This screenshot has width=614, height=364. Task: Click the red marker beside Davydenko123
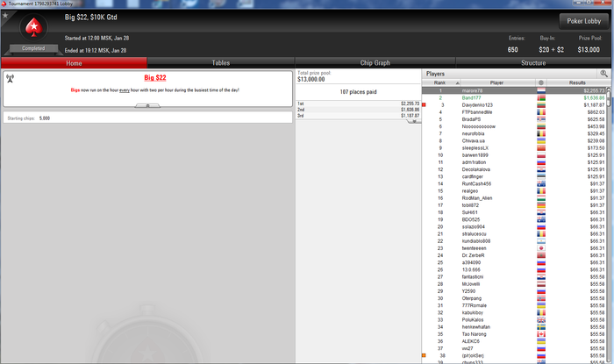pyautogui.click(x=424, y=105)
